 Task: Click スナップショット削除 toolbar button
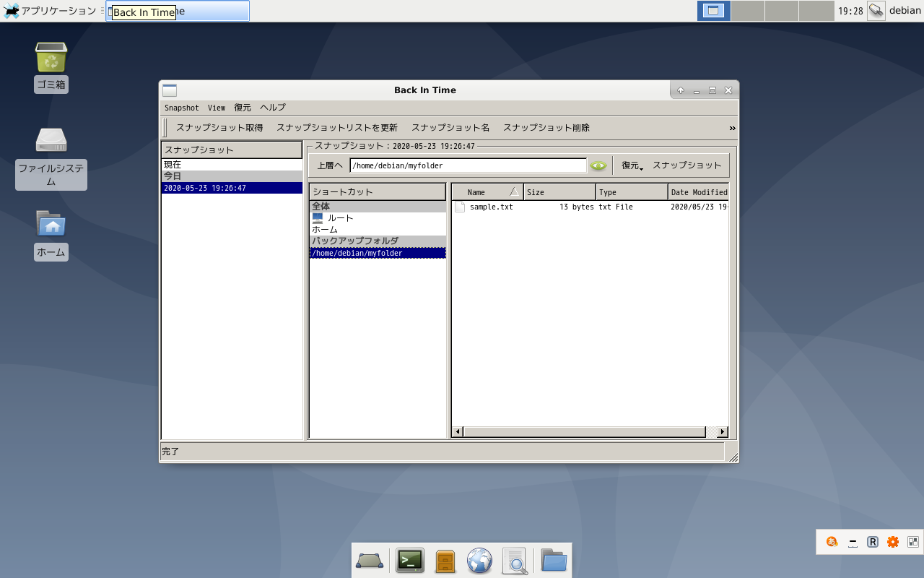pos(546,128)
